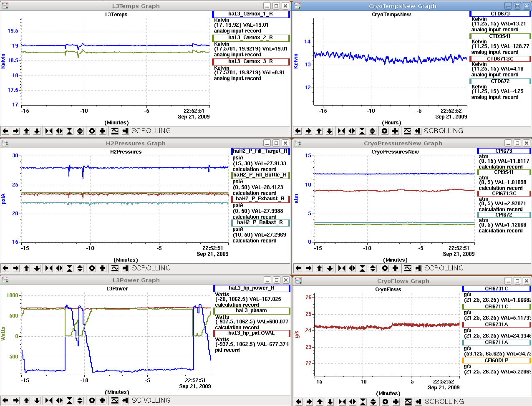Viewport: 532px width, 406px height.
Task: Pan left in L3Power graph toolbar
Action: click(x=5, y=401)
